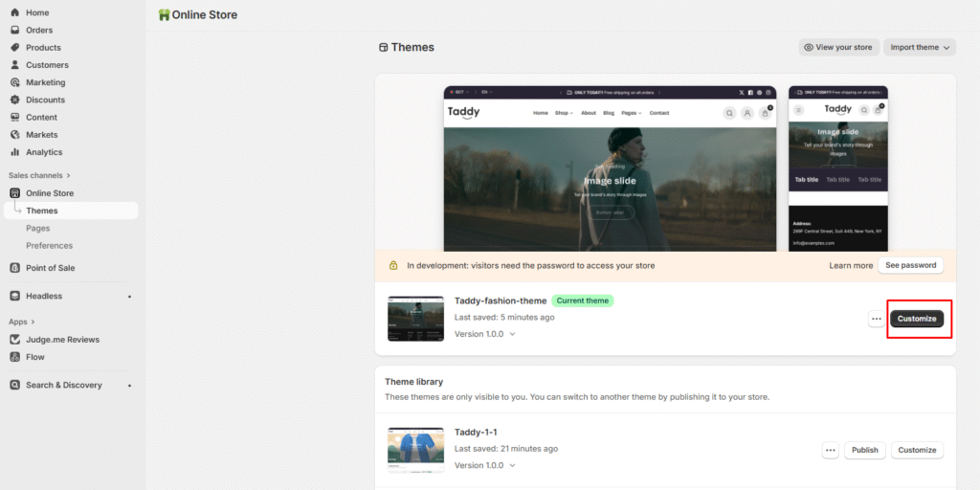The height and width of the screenshot is (490, 980).
Task: Open Pages under Online Store
Action: click(38, 228)
